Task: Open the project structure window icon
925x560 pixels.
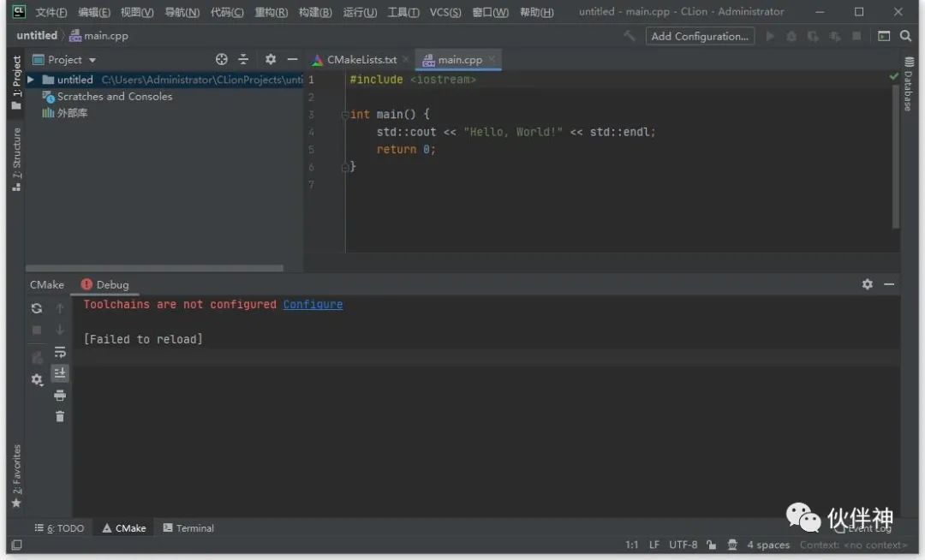Action: pos(884,36)
